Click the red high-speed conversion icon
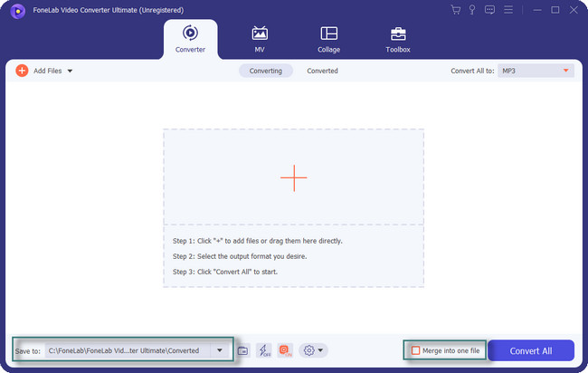 tap(284, 350)
